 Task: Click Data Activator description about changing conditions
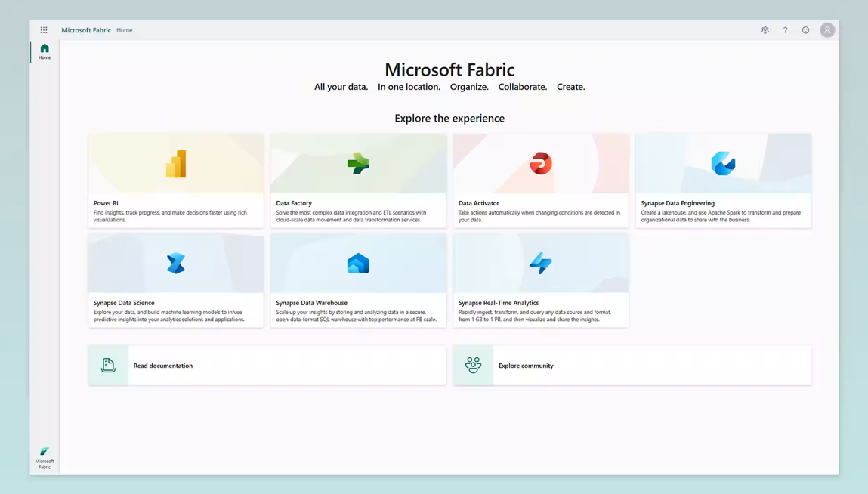(539, 216)
